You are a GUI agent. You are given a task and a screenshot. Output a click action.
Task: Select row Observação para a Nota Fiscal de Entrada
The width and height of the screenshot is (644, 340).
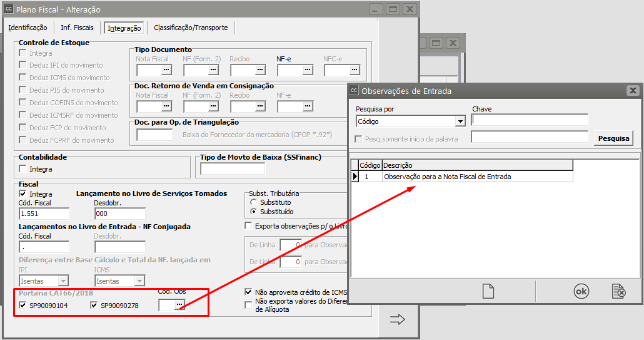[x=447, y=177]
